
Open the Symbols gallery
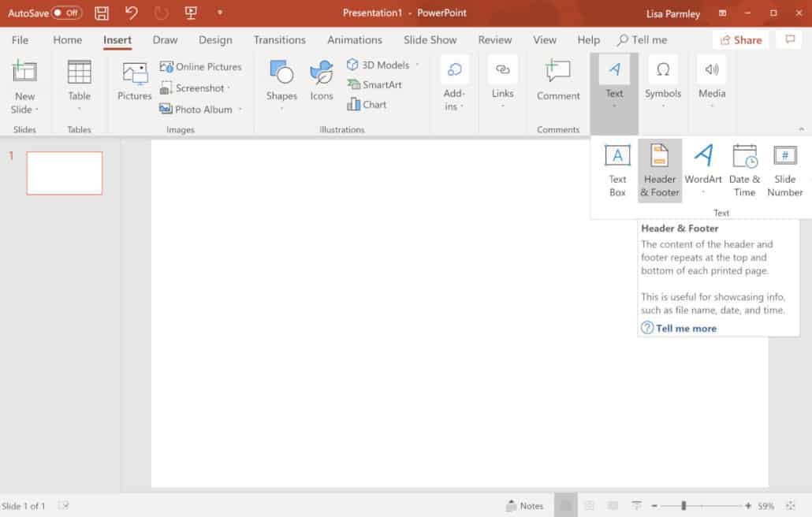click(663, 83)
